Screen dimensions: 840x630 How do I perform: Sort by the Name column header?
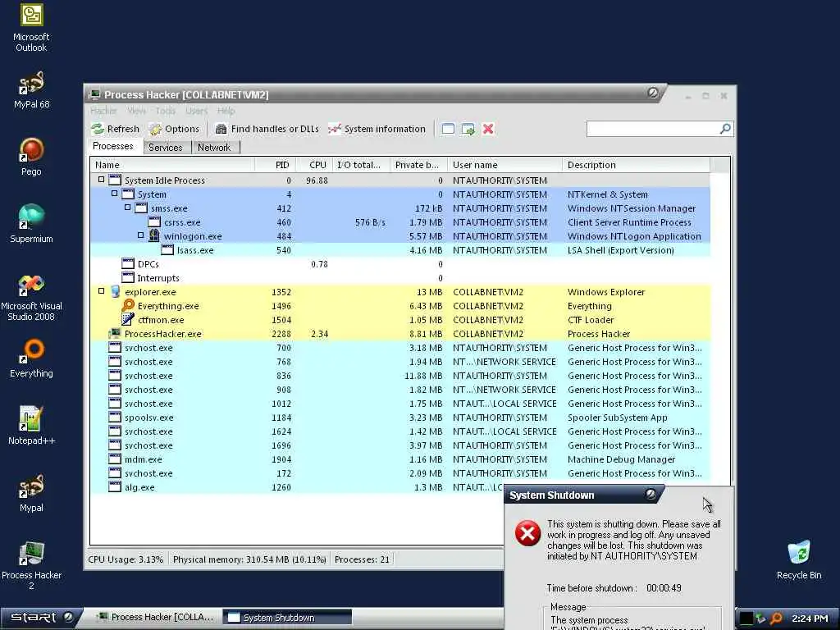pyautogui.click(x=172, y=165)
